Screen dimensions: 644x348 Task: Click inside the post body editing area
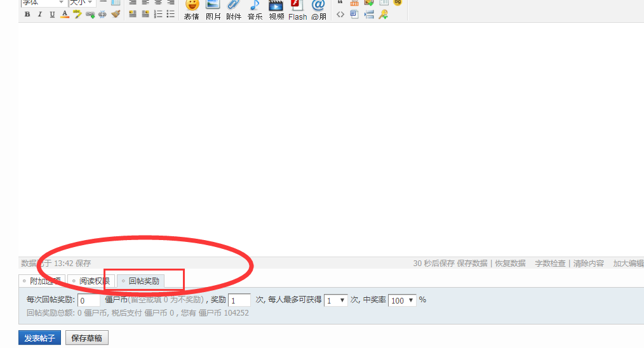[331, 140]
